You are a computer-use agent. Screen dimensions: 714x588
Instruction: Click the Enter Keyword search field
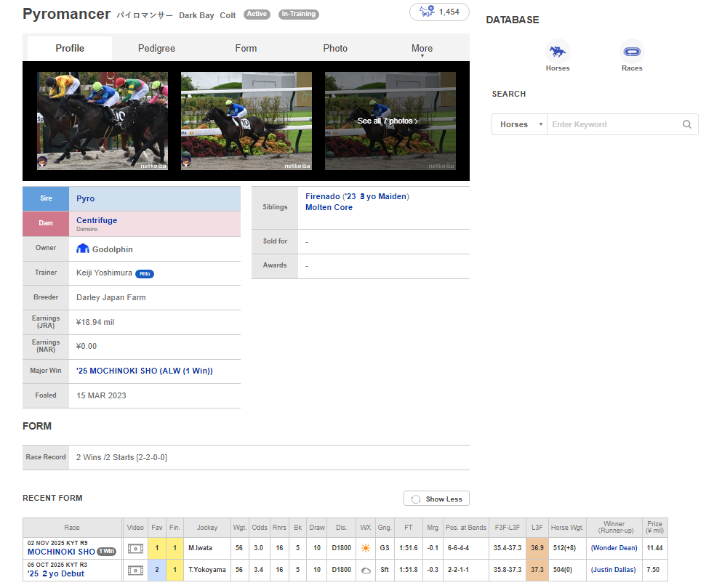click(x=614, y=124)
